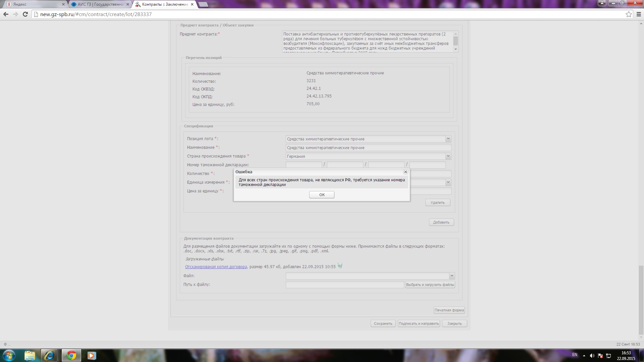Image resolution: width=644 pixels, height=362 pixels.
Task: Bookmark page with the star icon
Action: tap(629, 14)
